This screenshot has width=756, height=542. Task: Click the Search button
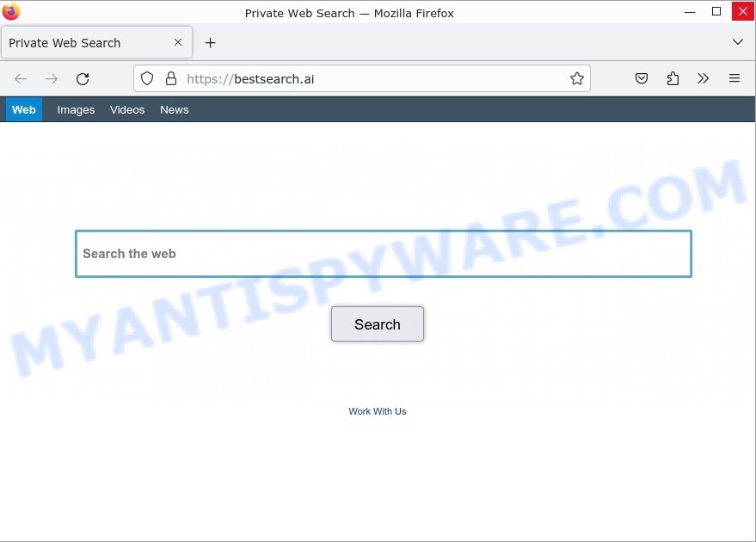tap(377, 324)
